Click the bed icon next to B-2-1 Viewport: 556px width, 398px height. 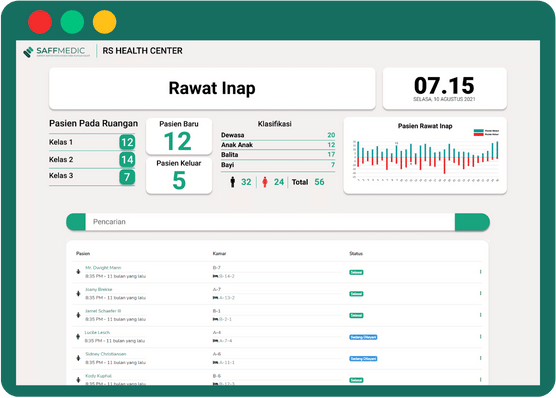tap(215, 319)
